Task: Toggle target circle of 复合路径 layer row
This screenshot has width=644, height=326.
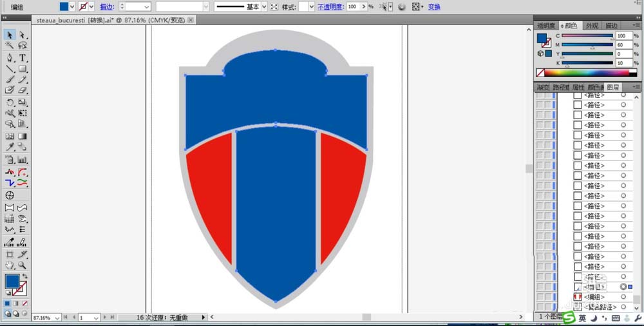Action: point(623,307)
